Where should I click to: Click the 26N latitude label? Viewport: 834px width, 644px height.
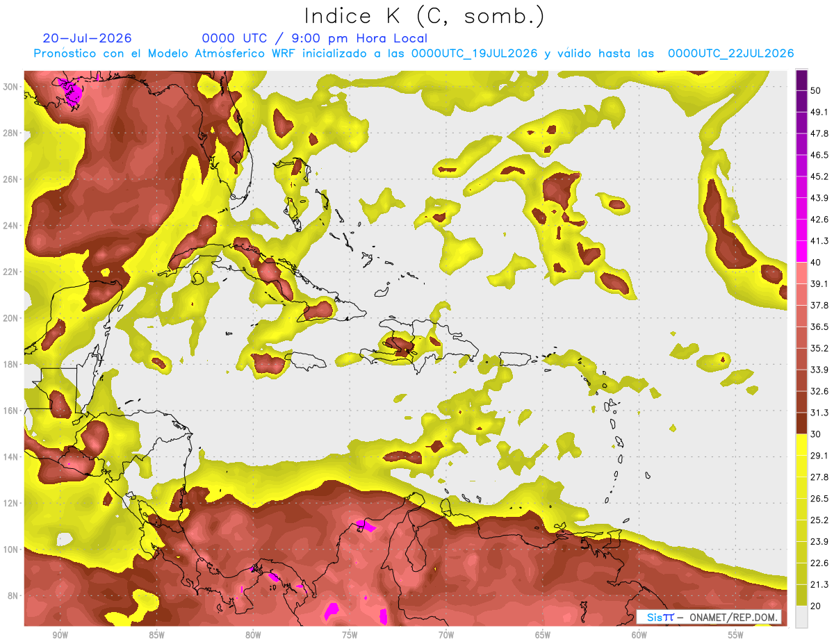[10, 179]
